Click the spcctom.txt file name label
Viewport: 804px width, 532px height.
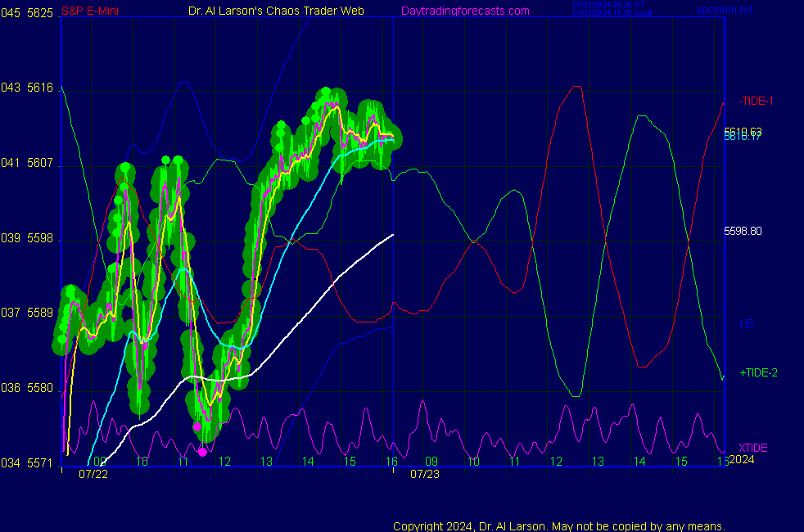(724, 9)
